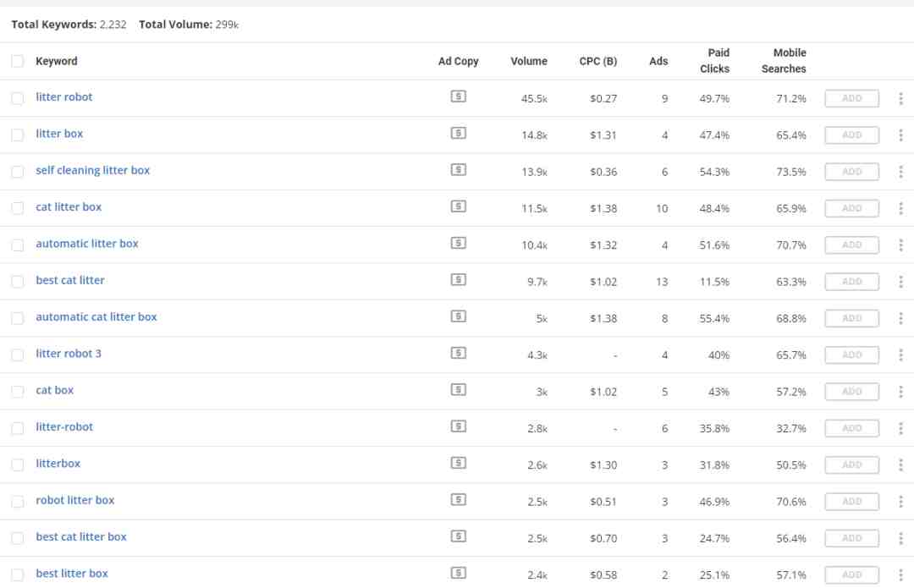Viewport: 914px width, 588px height.
Task: Add best cat litter box keyword
Action: tap(851, 538)
